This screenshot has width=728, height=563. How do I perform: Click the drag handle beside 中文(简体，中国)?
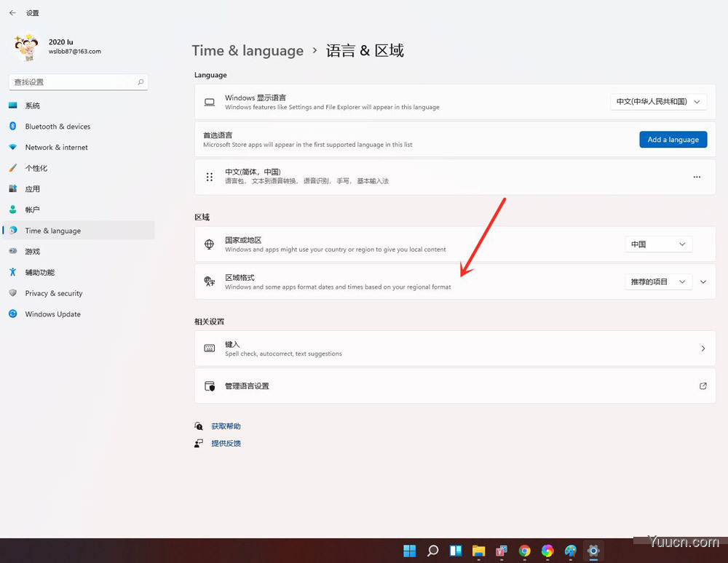click(x=210, y=177)
